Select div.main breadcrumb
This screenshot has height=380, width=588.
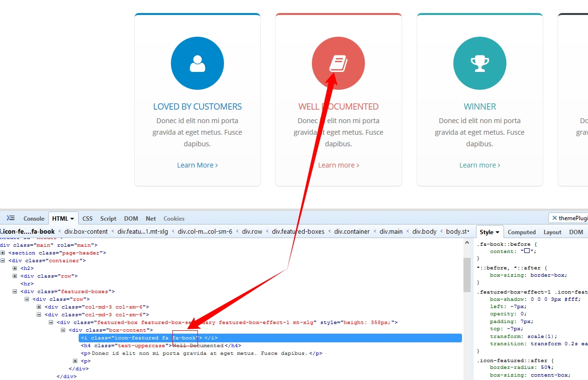[x=391, y=232]
